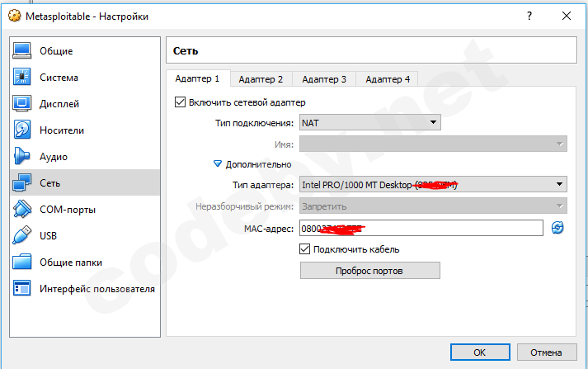588x369 pixels.
Task: Open Интерфейс пользователя settings icon
Action: click(x=23, y=289)
